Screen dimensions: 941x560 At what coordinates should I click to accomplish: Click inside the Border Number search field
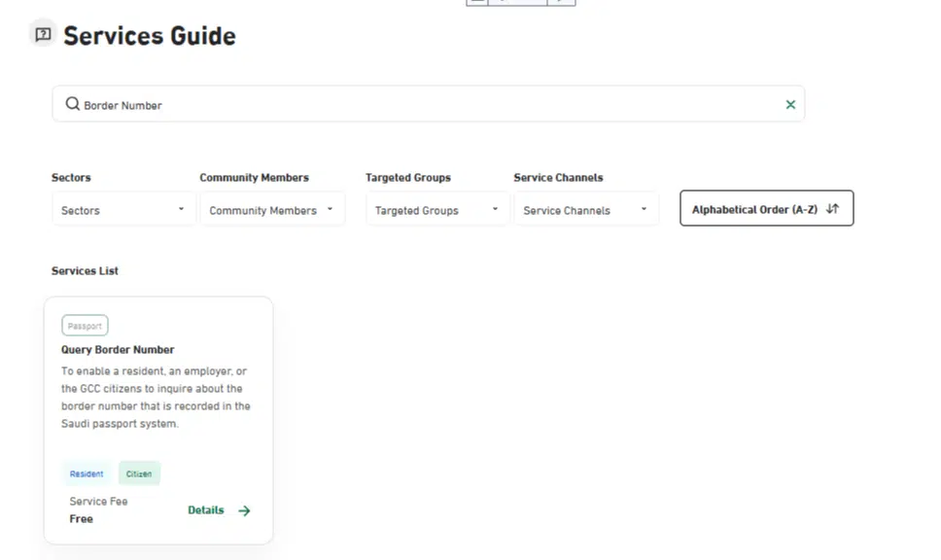coord(292,103)
